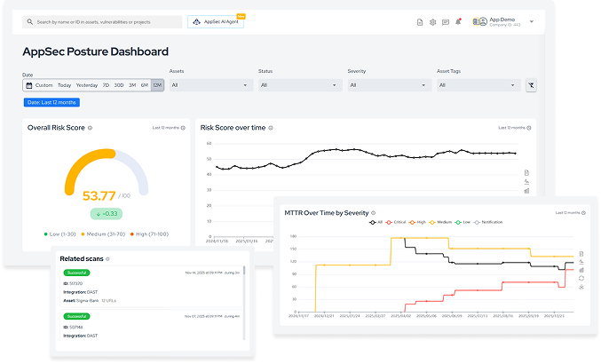Image resolution: width=601 pixels, height=364 pixels.
Task: Toggle the High series in MTTR legend
Action: tap(417, 222)
